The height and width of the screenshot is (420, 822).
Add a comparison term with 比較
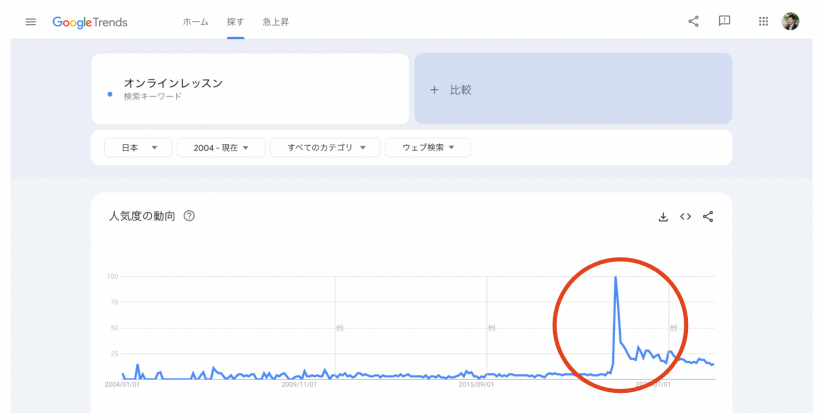pos(573,89)
